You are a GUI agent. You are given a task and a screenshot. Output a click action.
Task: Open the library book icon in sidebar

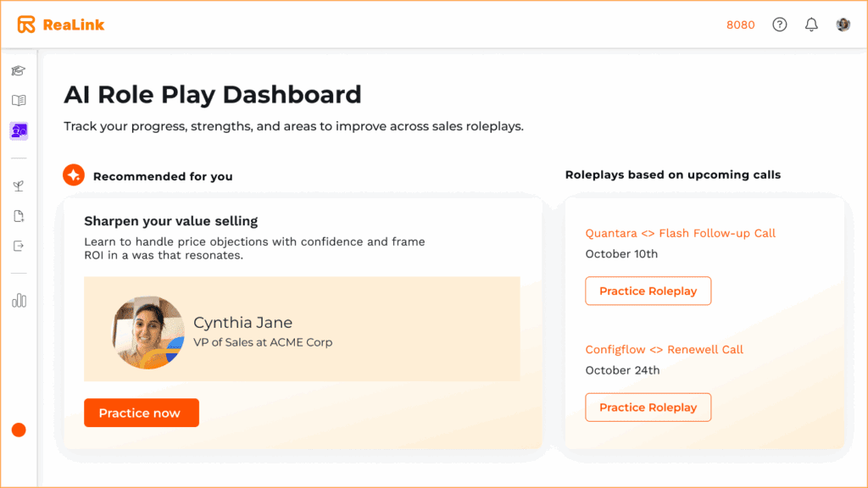coord(19,100)
